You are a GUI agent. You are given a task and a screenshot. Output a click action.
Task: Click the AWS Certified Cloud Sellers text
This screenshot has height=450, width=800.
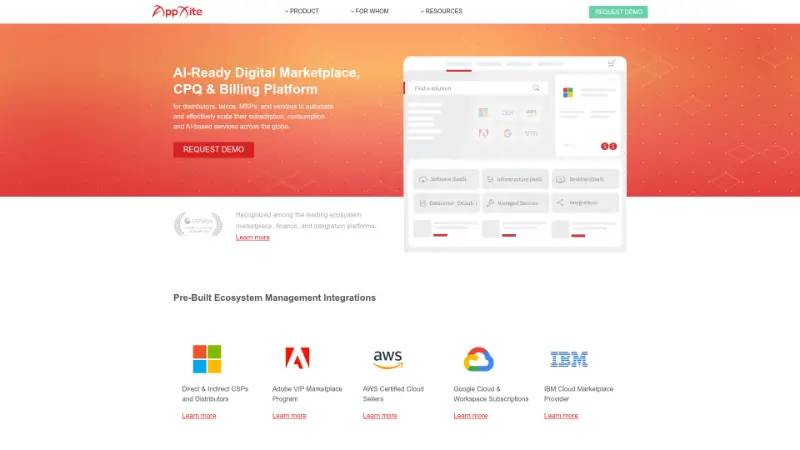click(393, 394)
